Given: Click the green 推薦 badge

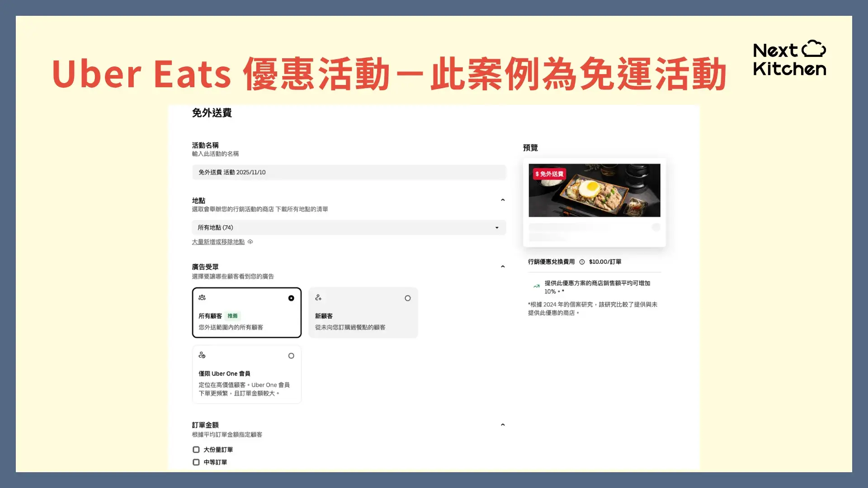Looking at the screenshot, I should coord(232,316).
